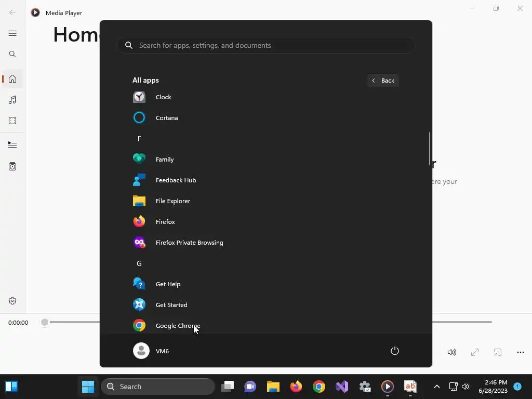Open the notification center badge

pyautogui.click(x=517, y=386)
